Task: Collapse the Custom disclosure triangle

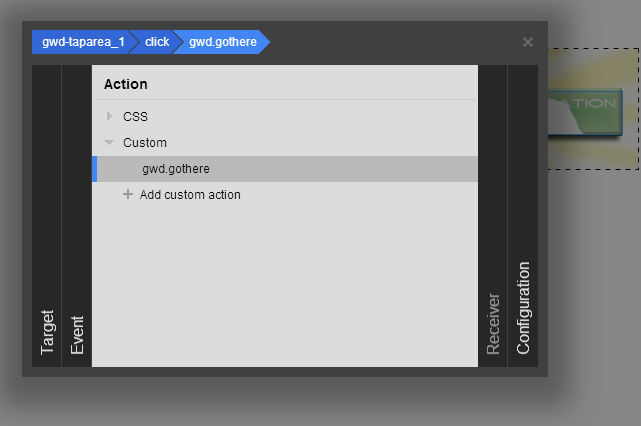Action: click(x=110, y=143)
